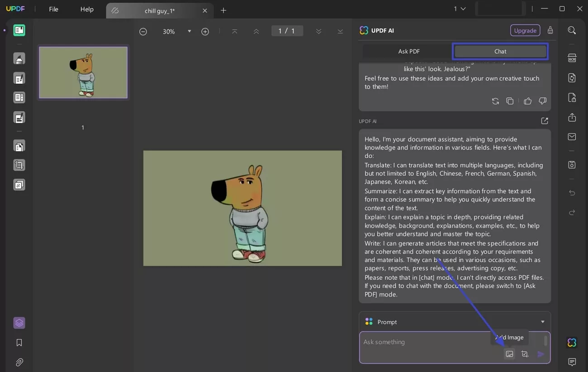The height and width of the screenshot is (372, 588).
Task: Copy the AI response text
Action: pos(510,101)
